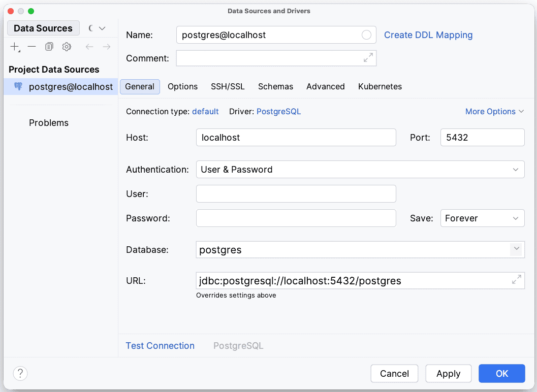Click the forward arrow in sidebar toolbar

[107, 47]
